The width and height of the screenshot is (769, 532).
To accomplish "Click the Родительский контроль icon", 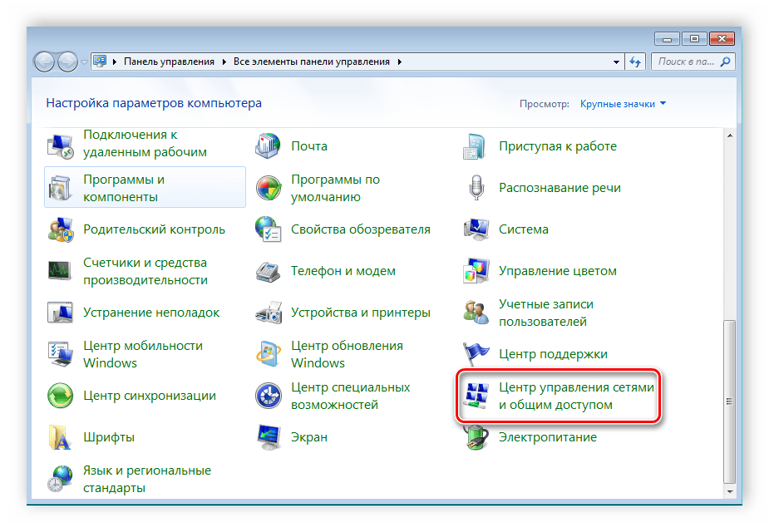I will click(61, 229).
